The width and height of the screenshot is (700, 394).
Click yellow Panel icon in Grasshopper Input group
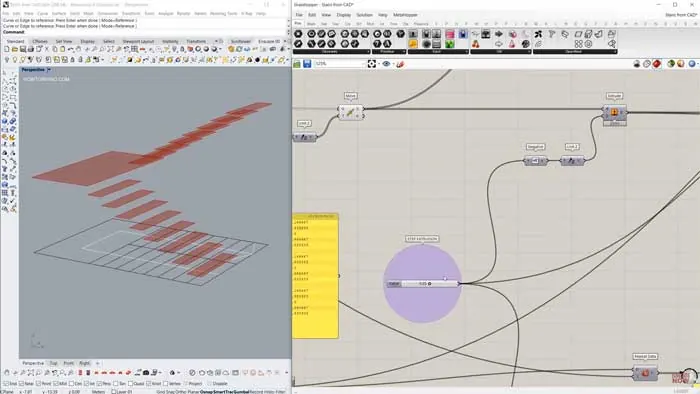(413, 44)
